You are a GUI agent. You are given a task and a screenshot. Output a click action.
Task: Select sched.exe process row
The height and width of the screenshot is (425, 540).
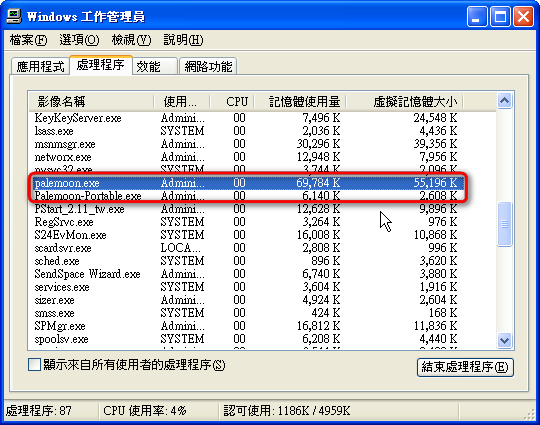[246, 261]
